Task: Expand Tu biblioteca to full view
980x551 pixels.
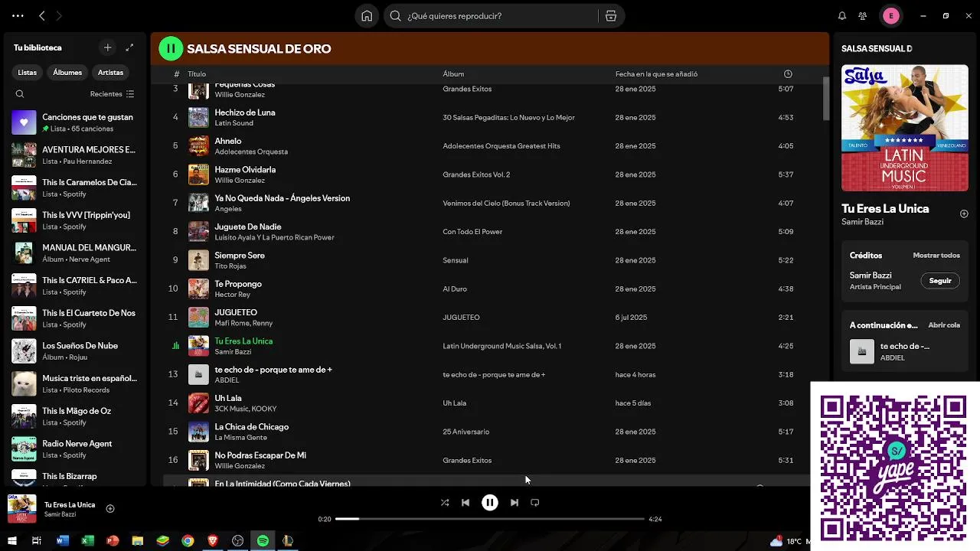Action: (x=129, y=47)
